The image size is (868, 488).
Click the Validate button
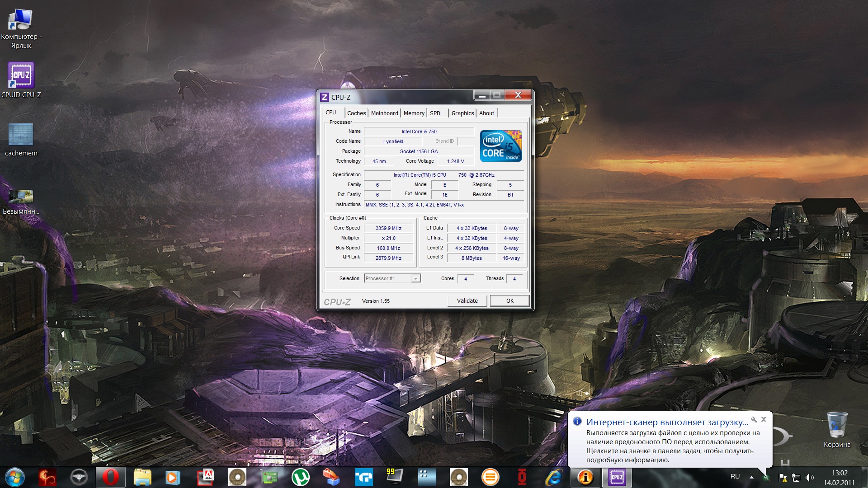467,300
